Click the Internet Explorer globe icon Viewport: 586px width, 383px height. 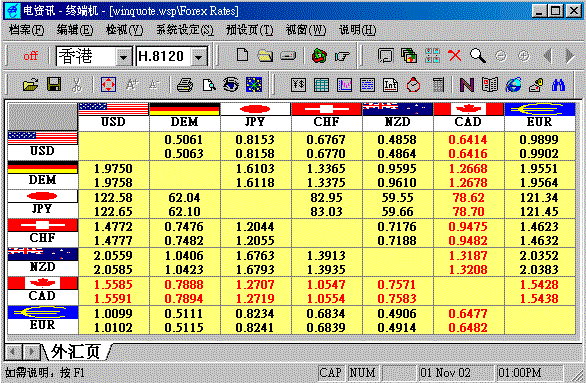(x=513, y=85)
